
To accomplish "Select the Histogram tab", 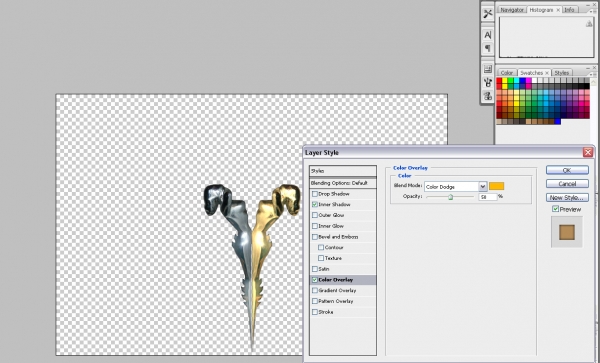I will tap(541, 10).
